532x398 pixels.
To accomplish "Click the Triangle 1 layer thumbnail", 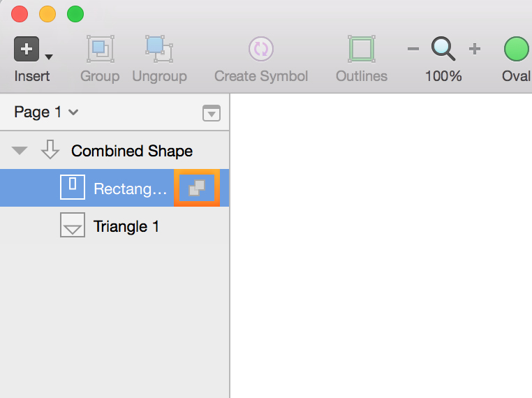I will (x=73, y=226).
